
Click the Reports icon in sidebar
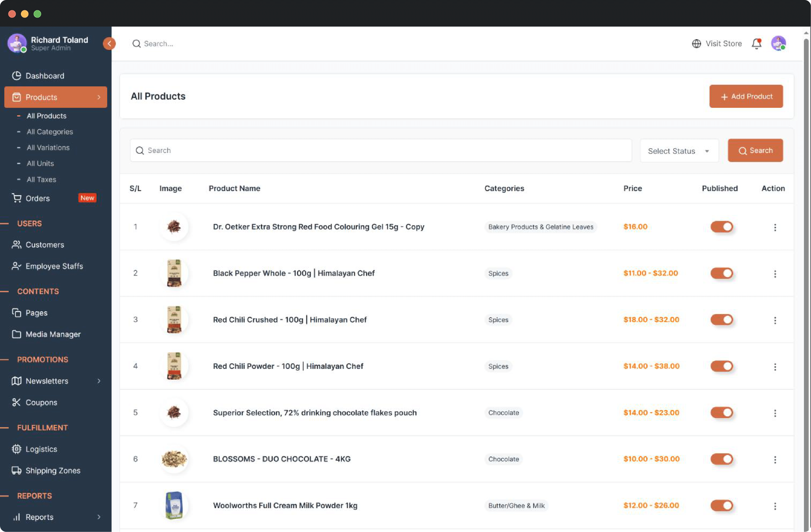pyautogui.click(x=16, y=516)
